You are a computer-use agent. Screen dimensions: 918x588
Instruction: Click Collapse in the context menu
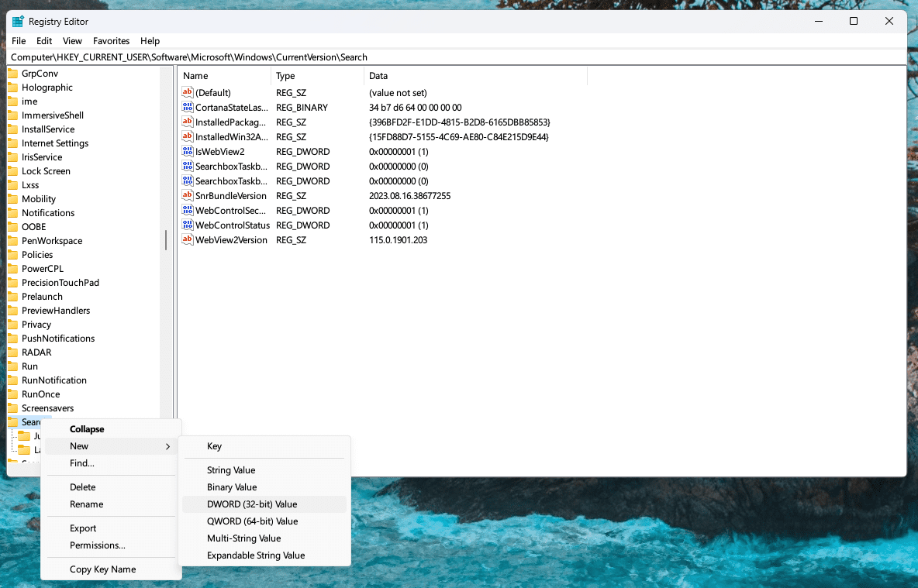pyautogui.click(x=111, y=429)
